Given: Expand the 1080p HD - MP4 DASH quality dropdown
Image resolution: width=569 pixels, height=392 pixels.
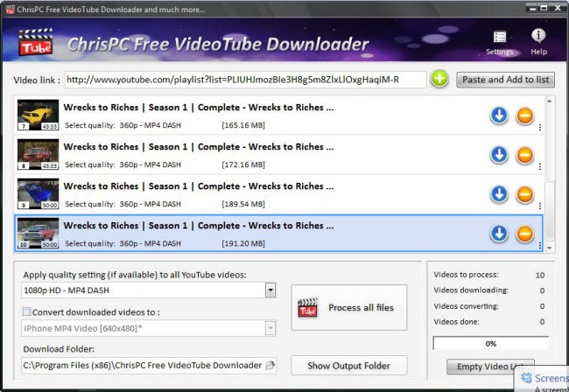Looking at the screenshot, I should (270, 290).
